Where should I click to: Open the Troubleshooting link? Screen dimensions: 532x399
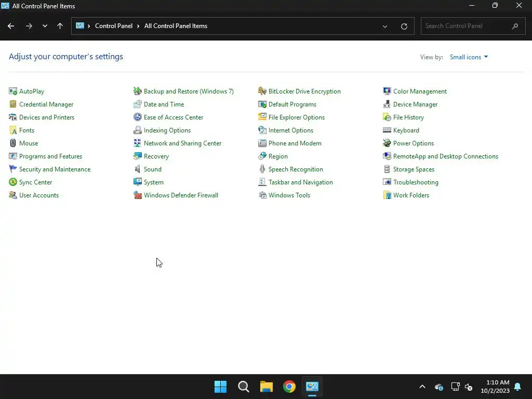415,182
